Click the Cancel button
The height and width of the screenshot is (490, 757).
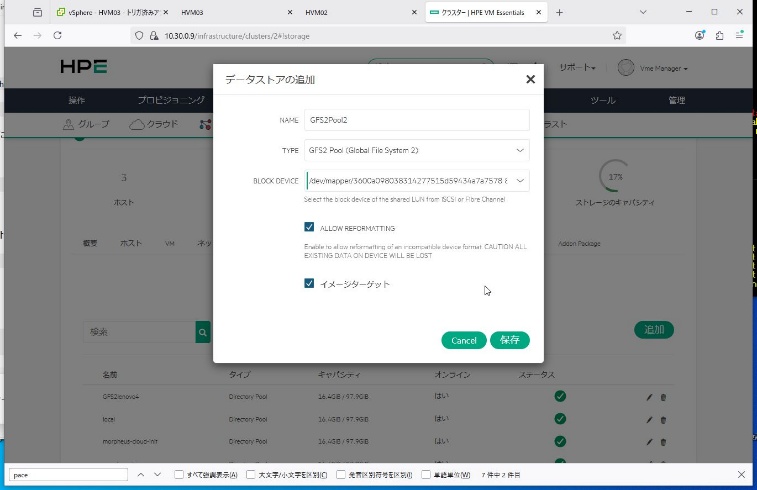click(463, 340)
